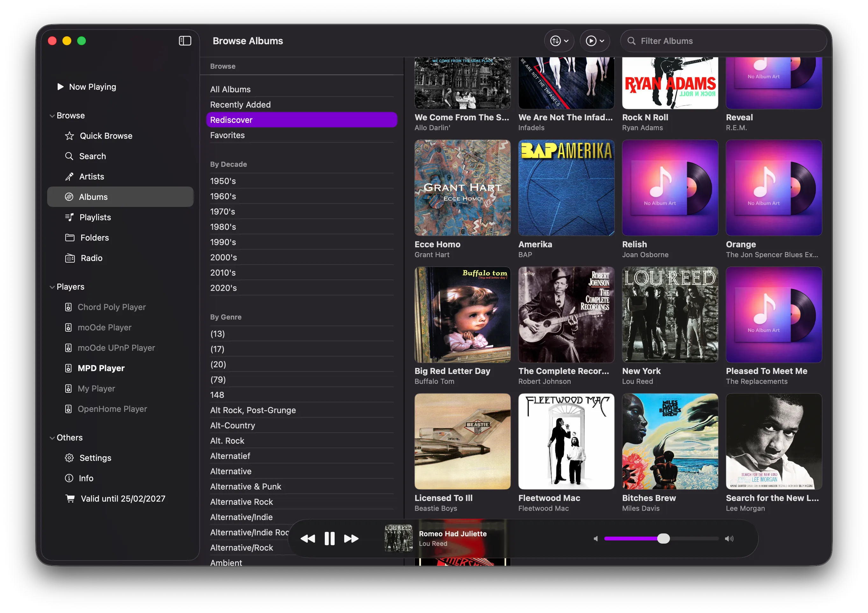Collapse the Others sidebar section
The image size is (868, 613).
coord(52,438)
